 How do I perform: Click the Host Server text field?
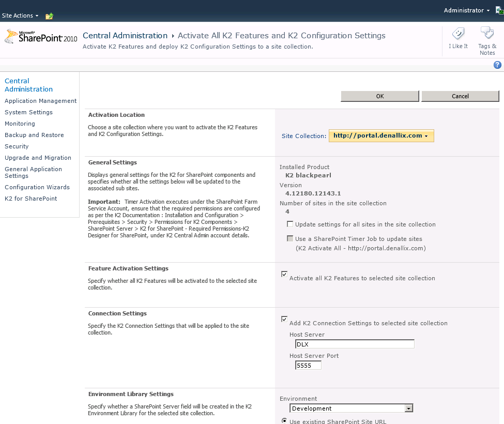[x=355, y=344]
